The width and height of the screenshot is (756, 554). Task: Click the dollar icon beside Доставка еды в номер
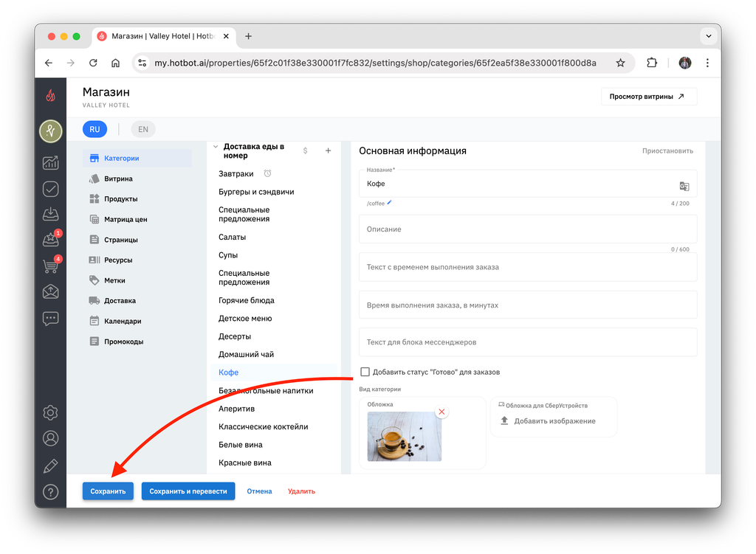[x=305, y=150]
